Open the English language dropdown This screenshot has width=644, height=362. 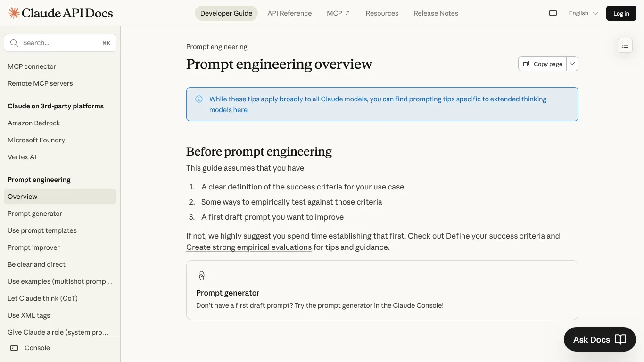coord(583,13)
